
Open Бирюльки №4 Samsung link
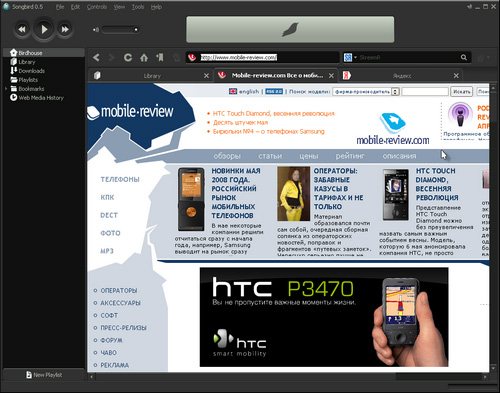268,131
